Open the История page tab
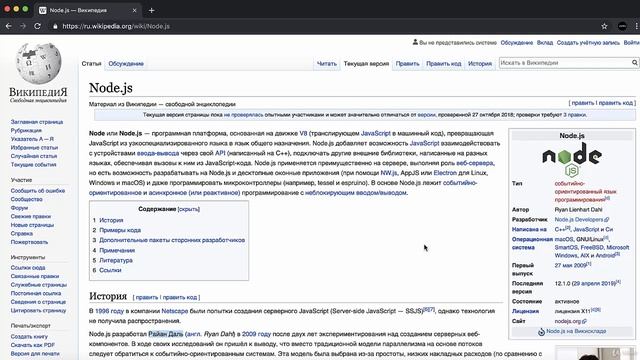Screen dimensions: 640x360 [x=480, y=64]
